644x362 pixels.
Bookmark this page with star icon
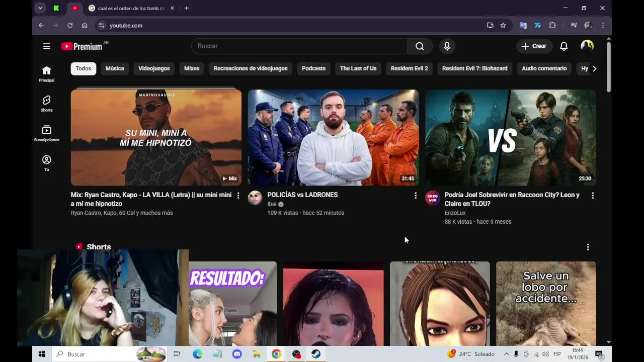(503, 25)
